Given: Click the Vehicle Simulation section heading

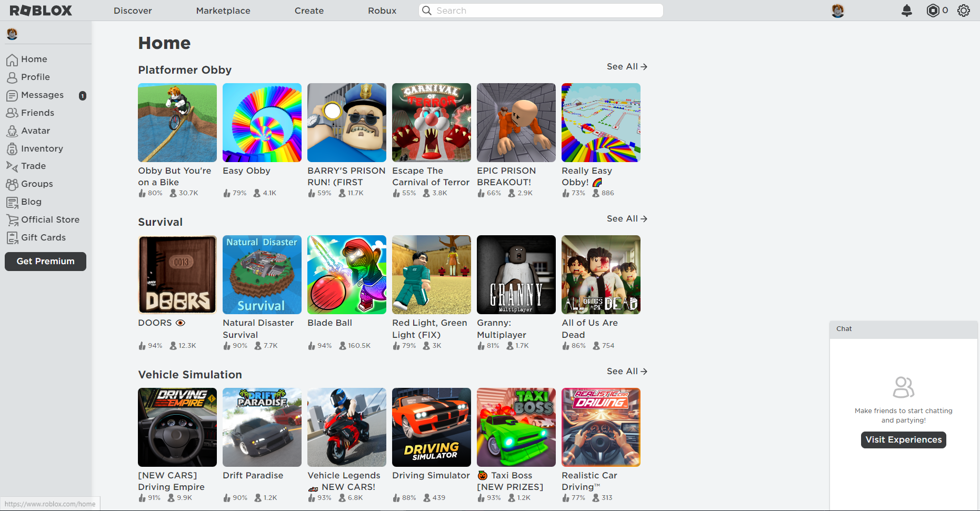Looking at the screenshot, I should [190, 375].
